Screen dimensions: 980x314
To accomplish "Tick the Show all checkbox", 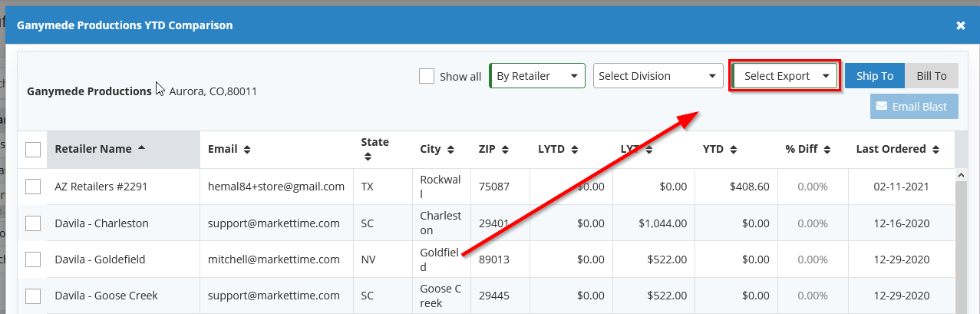I will click(x=427, y=76).
